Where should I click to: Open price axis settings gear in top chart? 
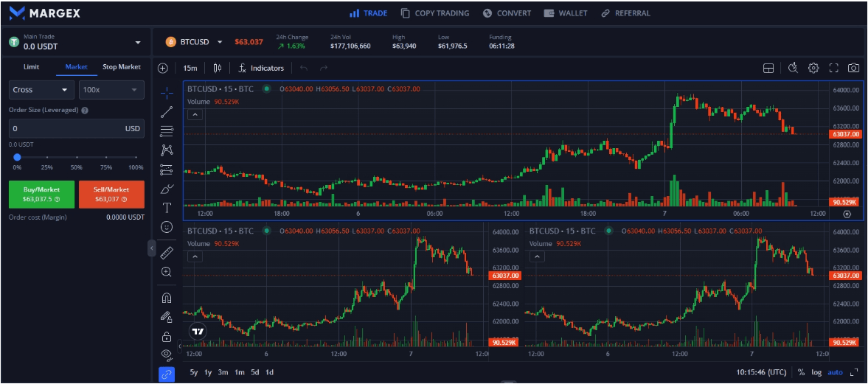[x=847, y=214]
